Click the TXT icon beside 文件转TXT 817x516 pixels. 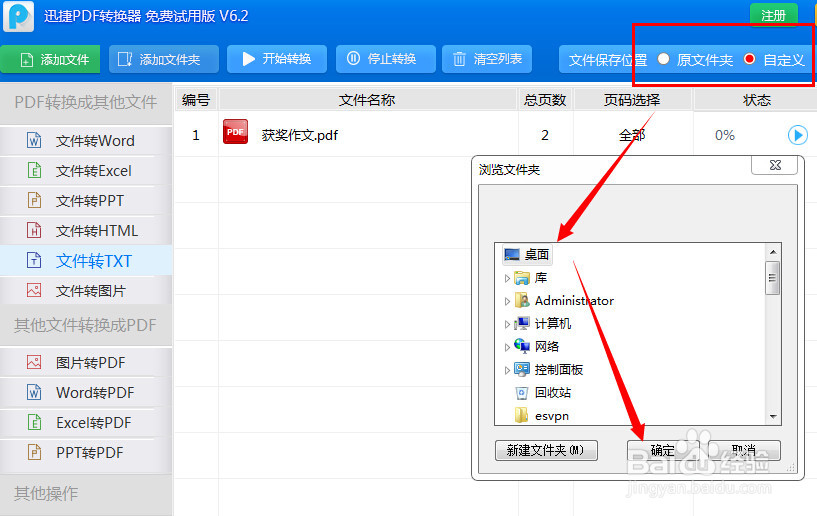point(34,261)
